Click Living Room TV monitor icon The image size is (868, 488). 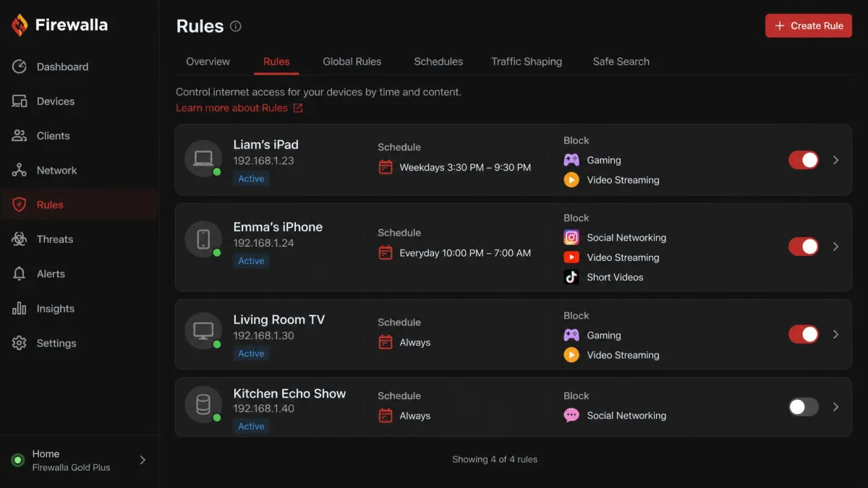tap(203, 331)
